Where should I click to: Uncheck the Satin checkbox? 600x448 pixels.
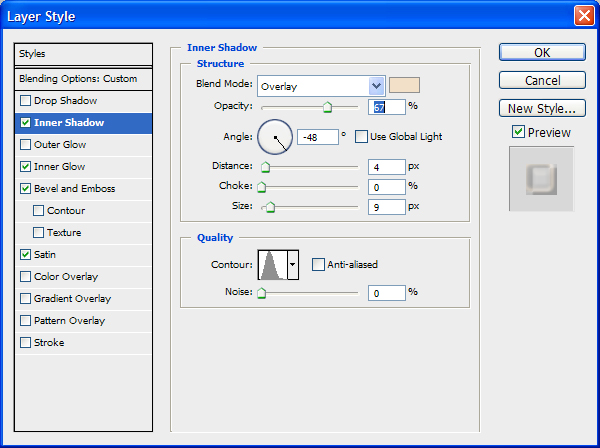25,255
